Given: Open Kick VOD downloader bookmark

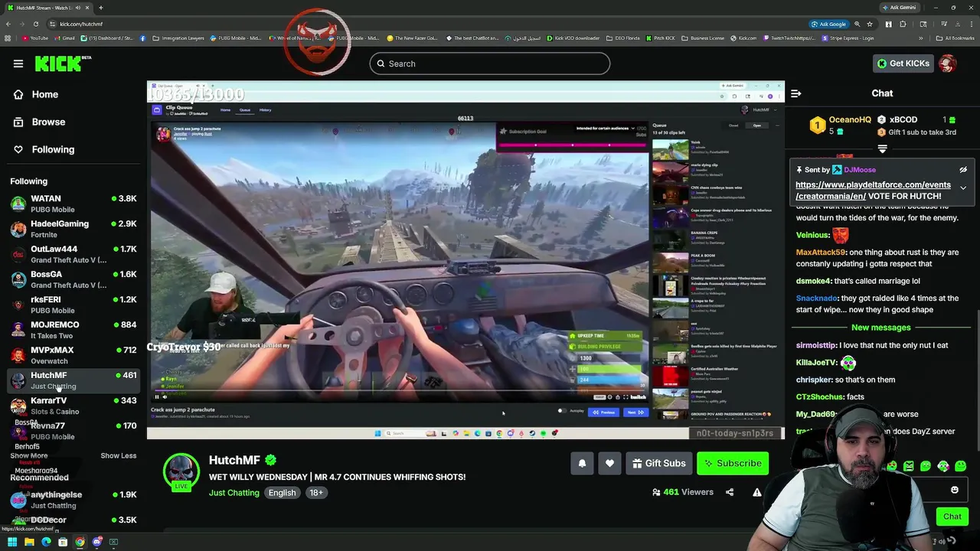Looking at the screenshot, I should [x=573, y=38].
